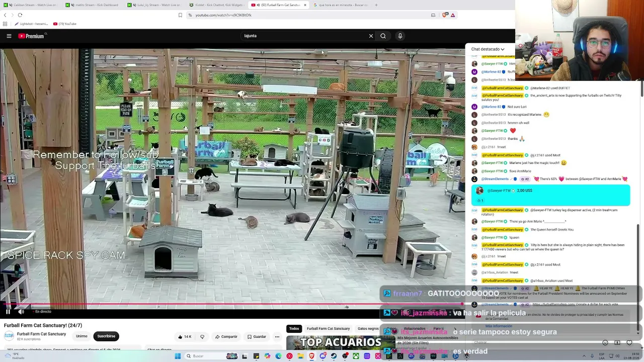
Task: Switch to 'que hora es en minesota' tab
Action: tap(341, 5)
